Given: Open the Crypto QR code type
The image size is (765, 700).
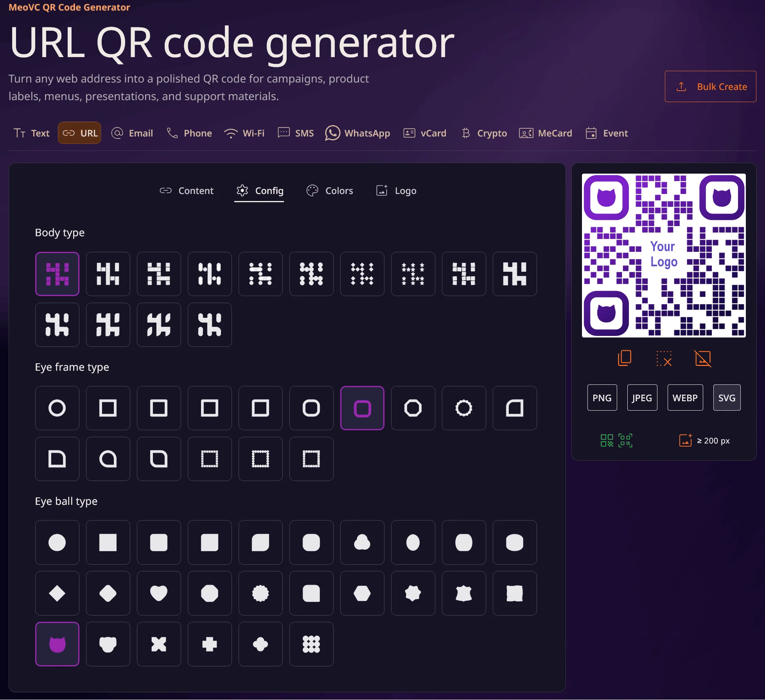Looking at the screenshot, I should (x=484, y=133).
